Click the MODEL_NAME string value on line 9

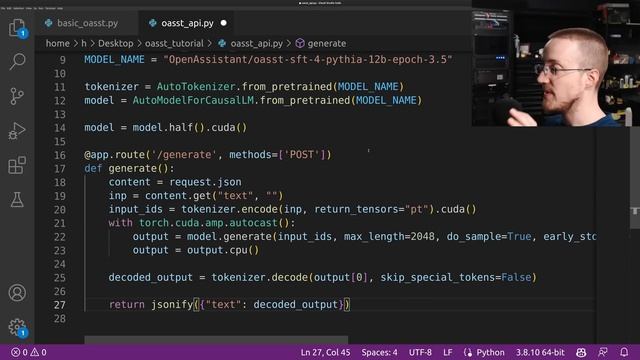(308, 60)
